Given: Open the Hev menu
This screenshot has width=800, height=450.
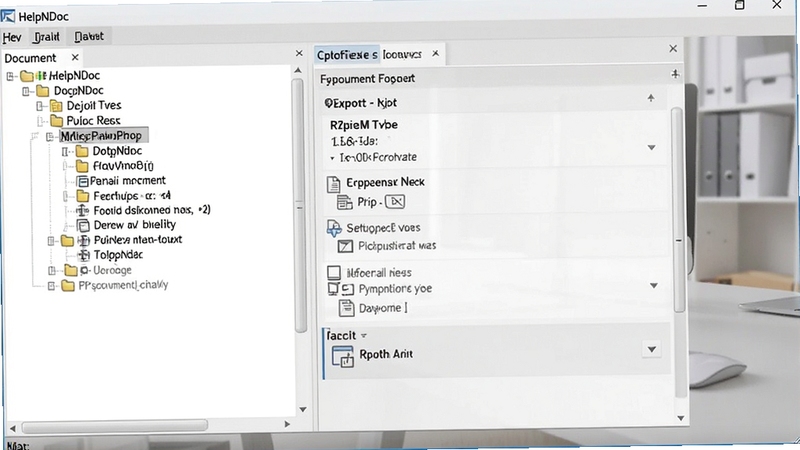Looking at the screenshot, I should pos(12,37).
